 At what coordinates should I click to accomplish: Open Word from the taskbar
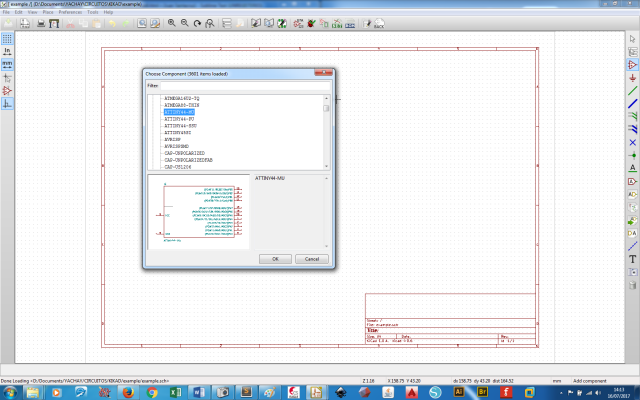(x=199, y=393)
